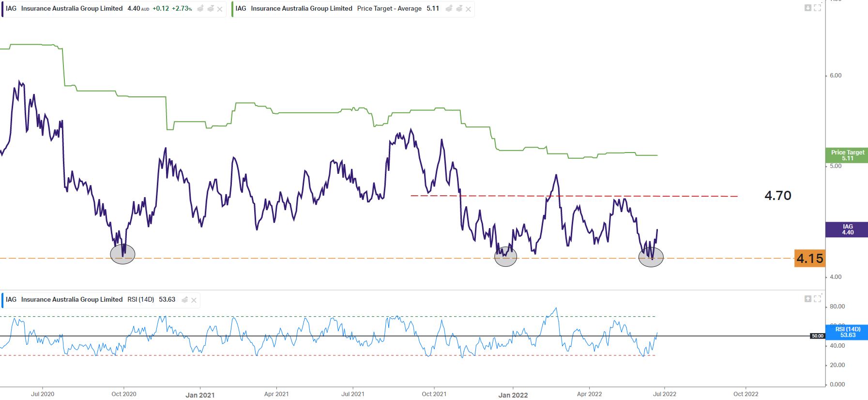Click the 20.00 RSI axis label
This screenshot has height=400, width=868.
838,365
